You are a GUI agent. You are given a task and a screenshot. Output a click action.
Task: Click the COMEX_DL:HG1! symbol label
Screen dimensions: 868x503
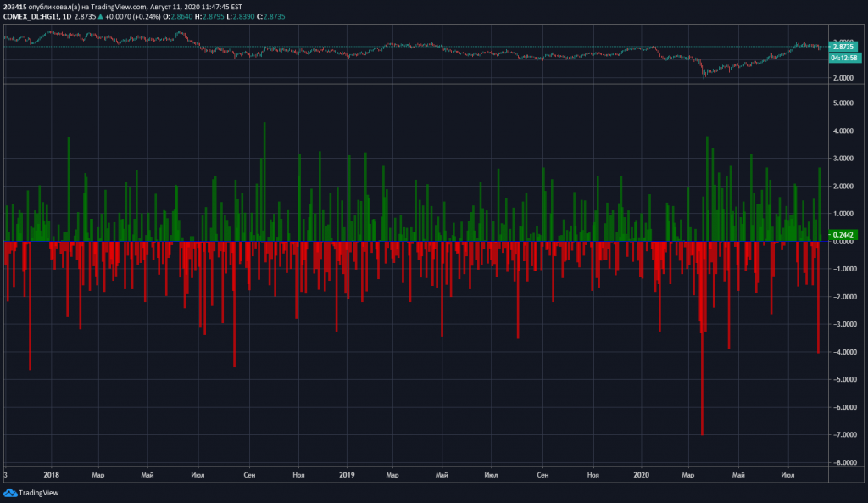pyautogui.click(x=31, y=17)
